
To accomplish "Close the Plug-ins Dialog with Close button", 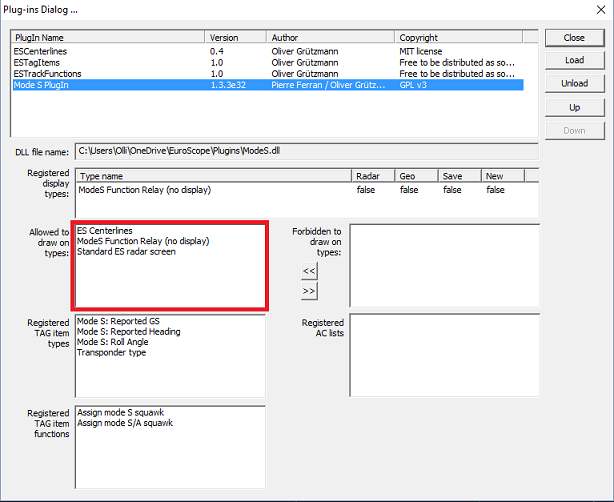I will [x=574, y=38].
